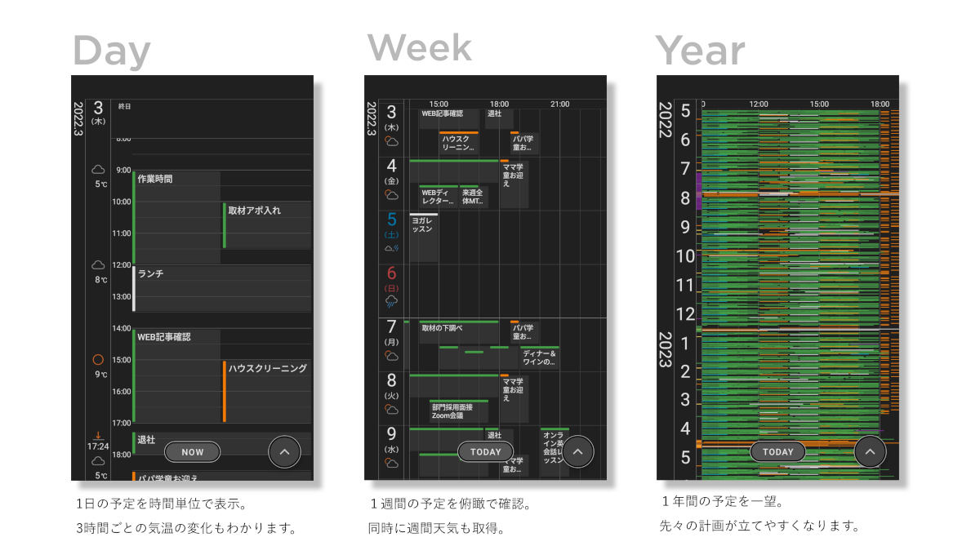The width and height of the screenshot is (980, 555).
Task: Open the 取材アポ入れ event in Day view
Action: 267,225
